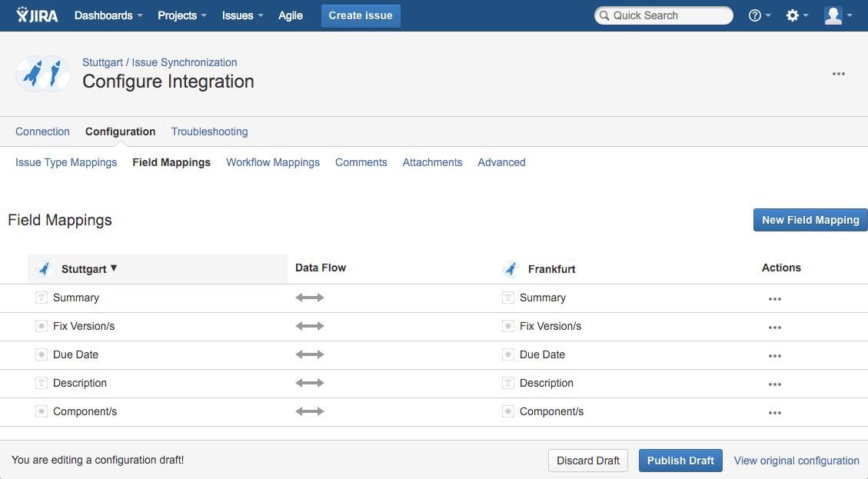Click data flow arrow for Due Date row
The image size is (868, 479).
pos(309,354)
